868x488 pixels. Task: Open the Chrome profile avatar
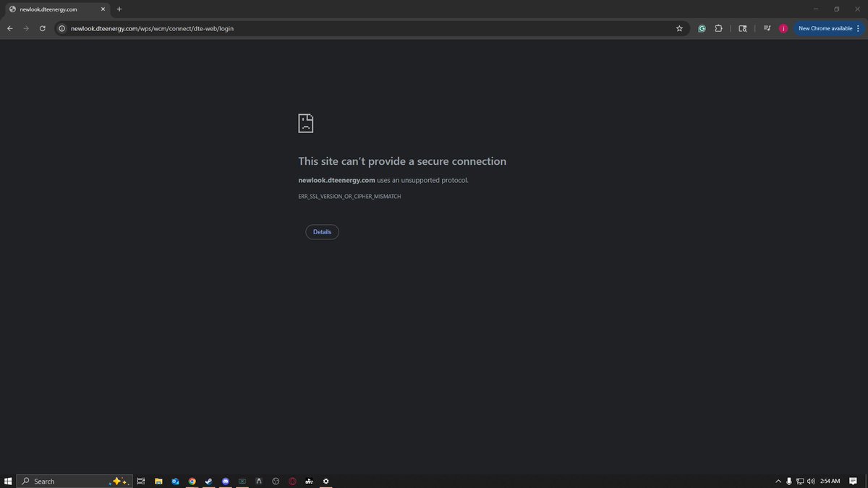click(783, 28)
